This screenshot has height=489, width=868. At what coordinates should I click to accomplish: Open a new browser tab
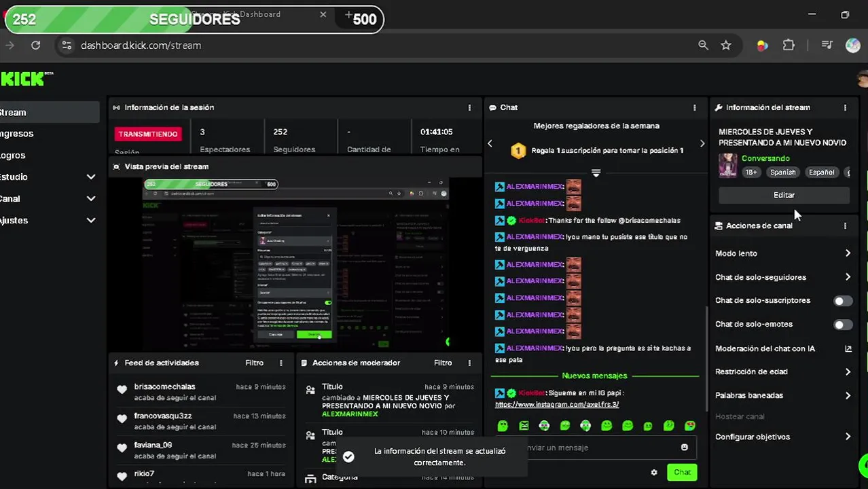click(348, 14)
